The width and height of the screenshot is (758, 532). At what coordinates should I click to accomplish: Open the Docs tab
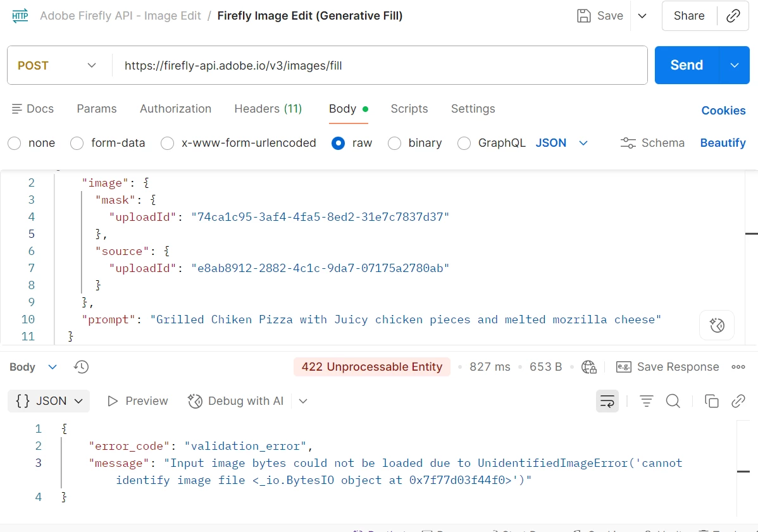[33, 109]
